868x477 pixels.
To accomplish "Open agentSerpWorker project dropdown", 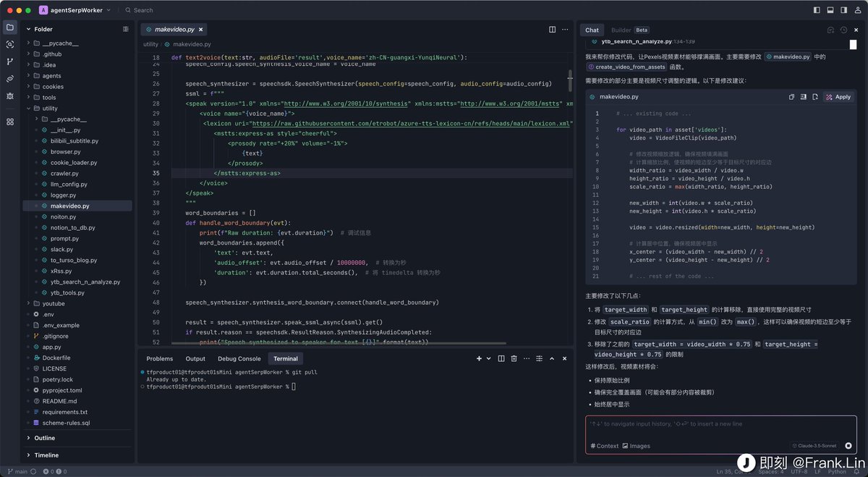I will tap(75, 10).
